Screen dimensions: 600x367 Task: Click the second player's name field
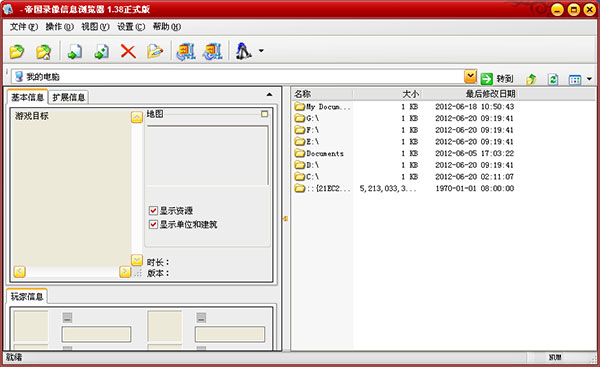click(230, 334)
